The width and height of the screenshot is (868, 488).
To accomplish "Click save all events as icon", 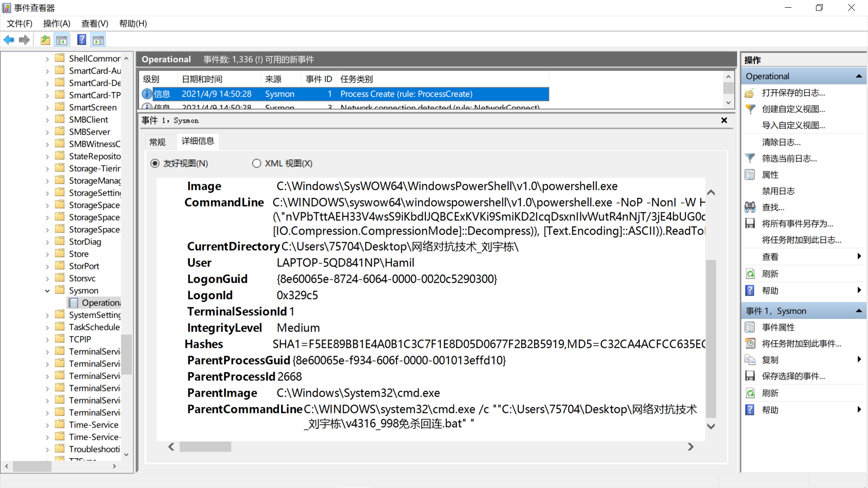I will [x=750, y=224].
